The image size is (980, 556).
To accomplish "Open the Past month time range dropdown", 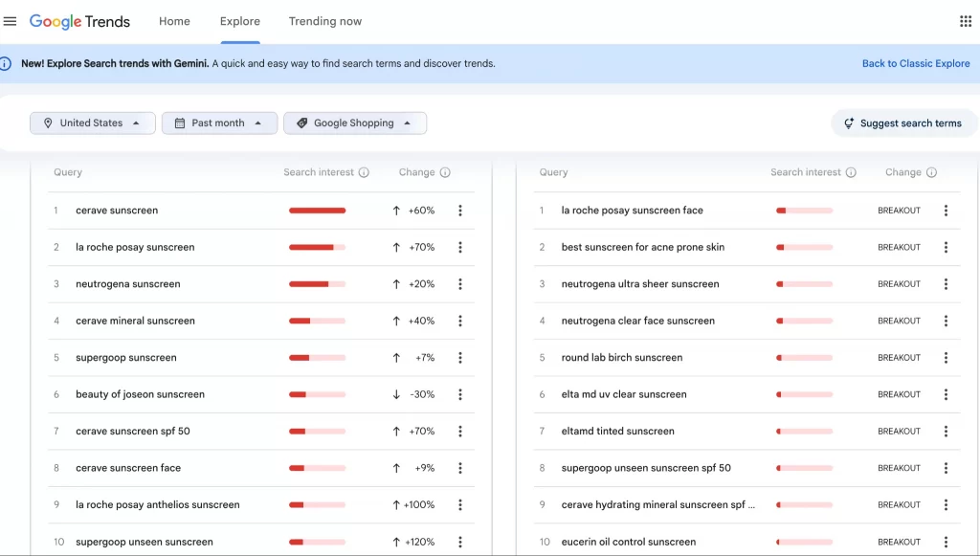I will point(219,123).
